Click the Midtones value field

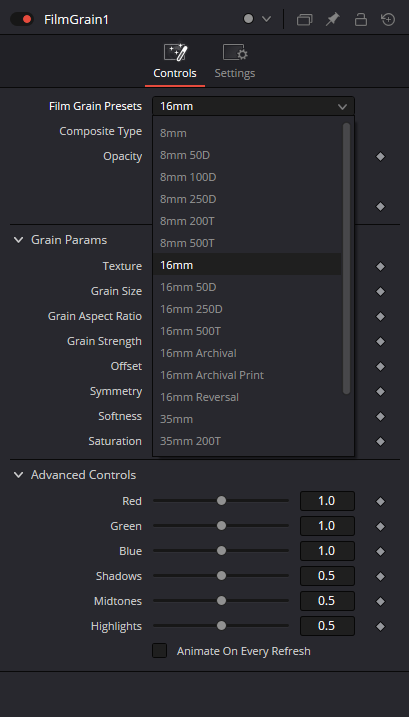click(327, 601)
